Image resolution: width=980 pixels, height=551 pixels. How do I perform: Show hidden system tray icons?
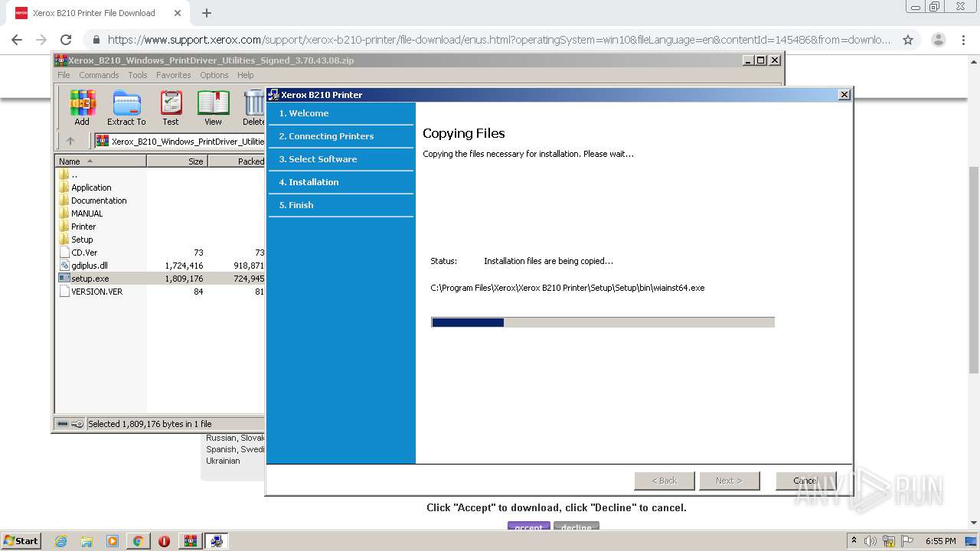coord(854,540)
